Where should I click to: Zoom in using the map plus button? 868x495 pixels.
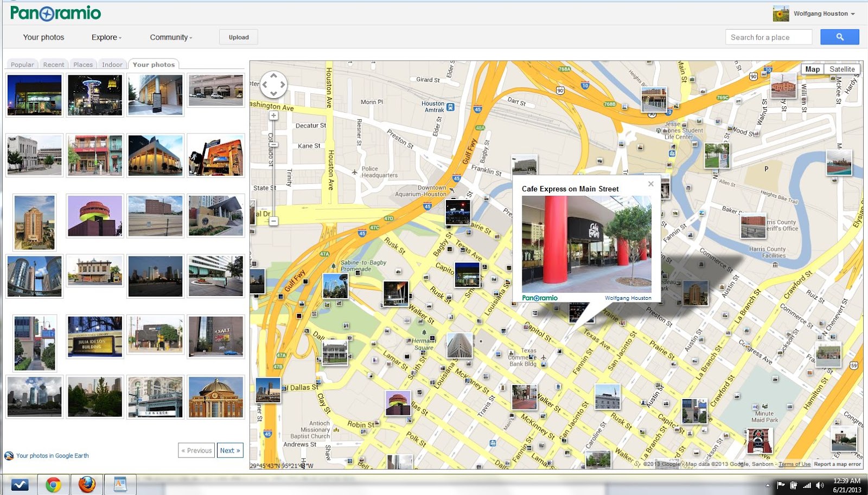click(273, 115)
